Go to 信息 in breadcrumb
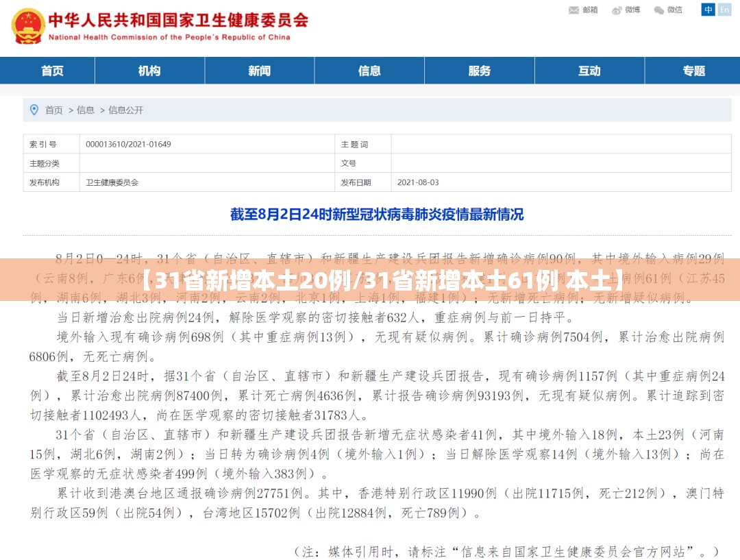 click(86, 110)
